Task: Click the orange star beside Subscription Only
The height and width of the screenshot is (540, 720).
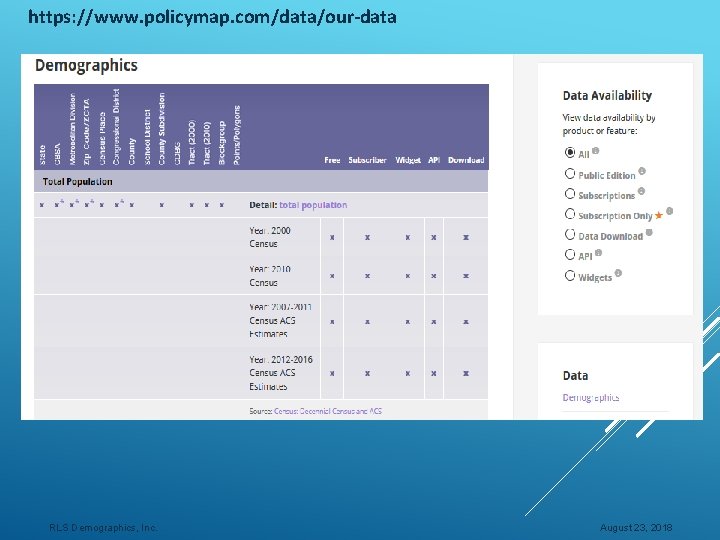Action: tap(659, 215)
